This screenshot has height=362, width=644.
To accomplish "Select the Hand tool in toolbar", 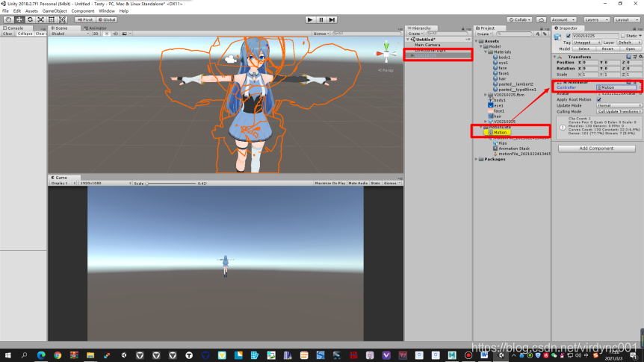I will click(8, 19).
